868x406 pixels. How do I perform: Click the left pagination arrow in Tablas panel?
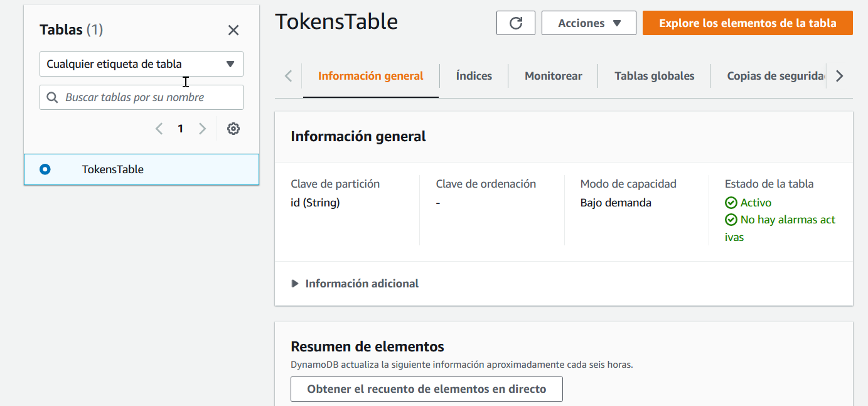coord(159,128)
